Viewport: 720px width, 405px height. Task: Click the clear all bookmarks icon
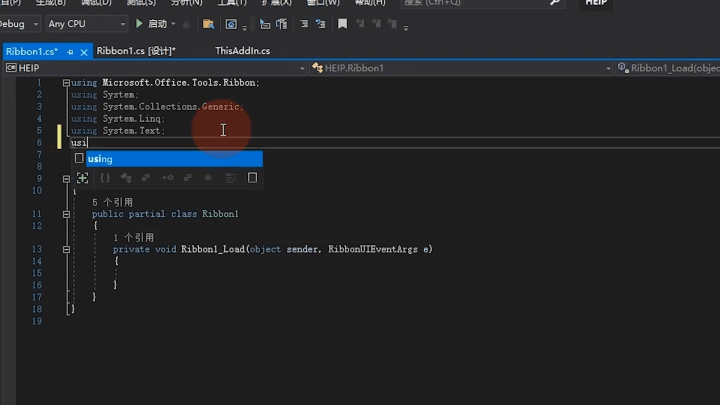click(x=392, y=24)
